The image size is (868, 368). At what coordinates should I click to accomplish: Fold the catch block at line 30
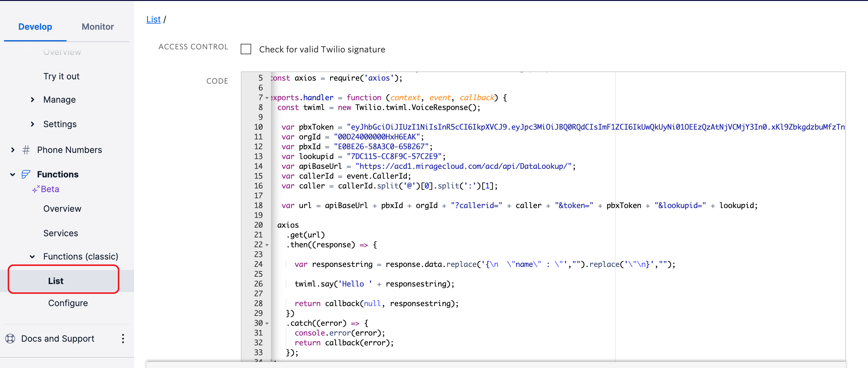267,323
